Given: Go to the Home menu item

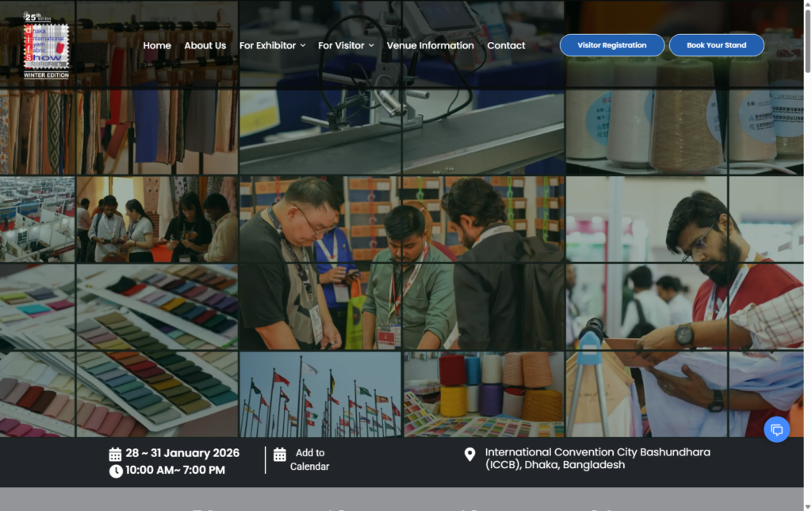Looking at the screenshot, I should 157,45.
